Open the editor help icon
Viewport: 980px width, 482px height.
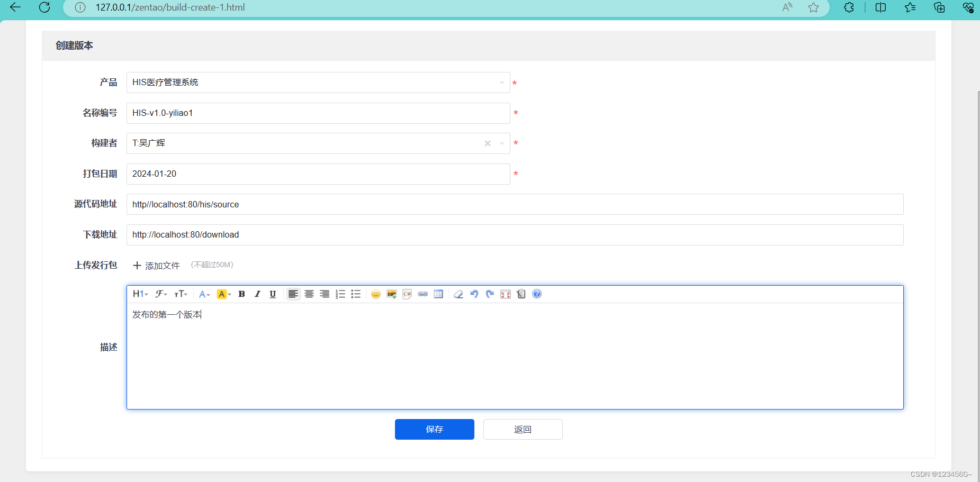pyautogui.click(x=537, y=294)
